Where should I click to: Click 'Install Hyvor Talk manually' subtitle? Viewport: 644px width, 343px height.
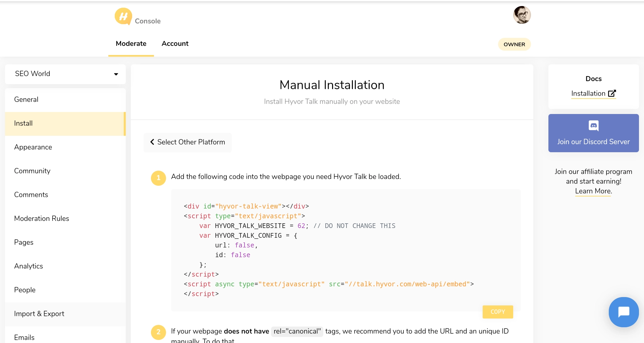pos(332,102)
